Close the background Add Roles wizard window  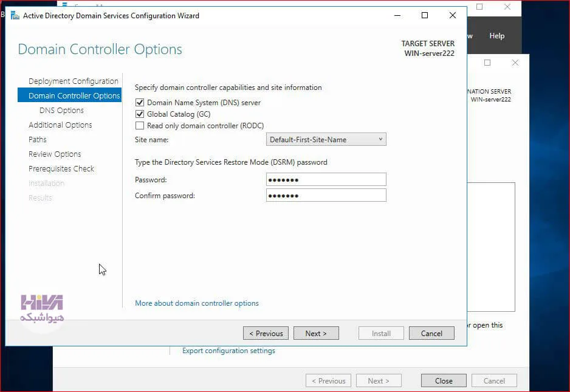click(515, 63)
